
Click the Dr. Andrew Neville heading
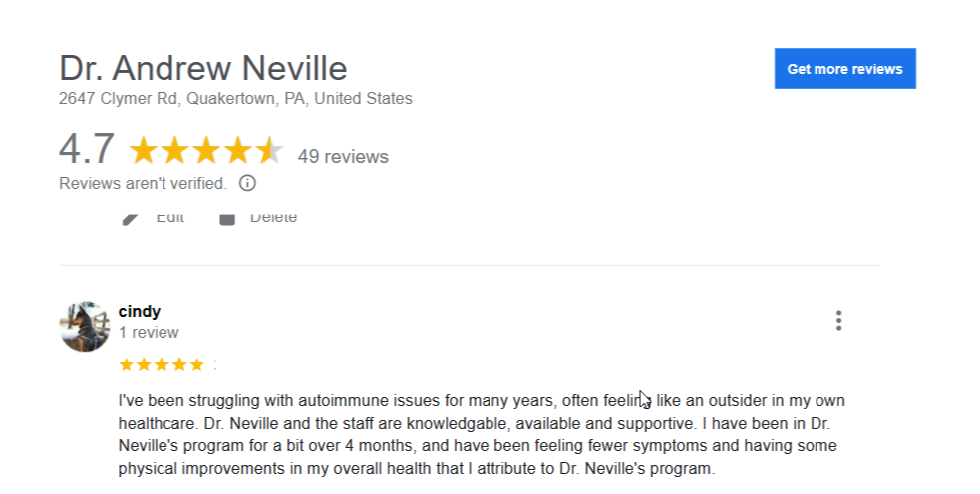point(203,68)
